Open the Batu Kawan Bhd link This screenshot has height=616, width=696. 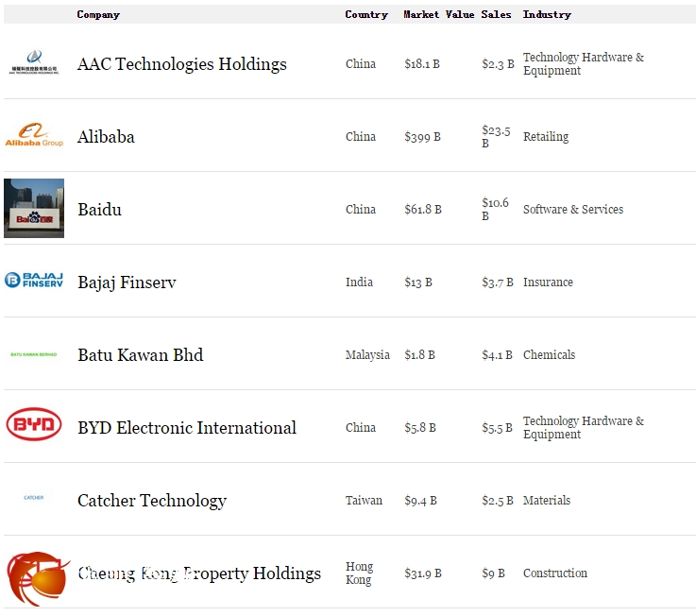pos(140,355)
